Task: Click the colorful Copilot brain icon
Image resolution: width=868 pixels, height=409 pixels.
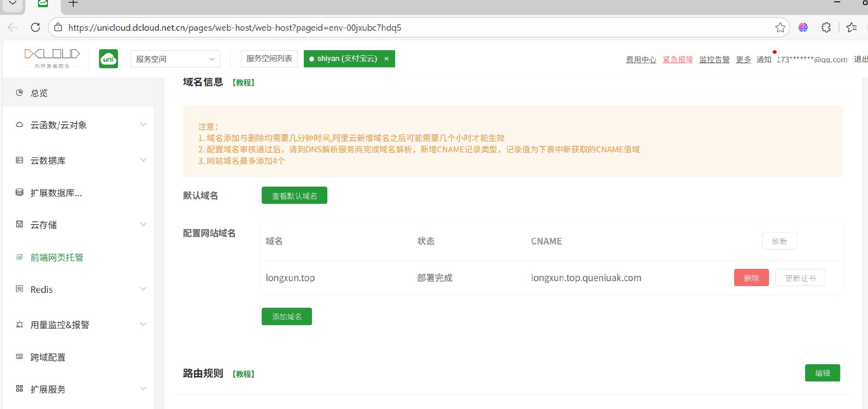Action: tap(803, 28)
